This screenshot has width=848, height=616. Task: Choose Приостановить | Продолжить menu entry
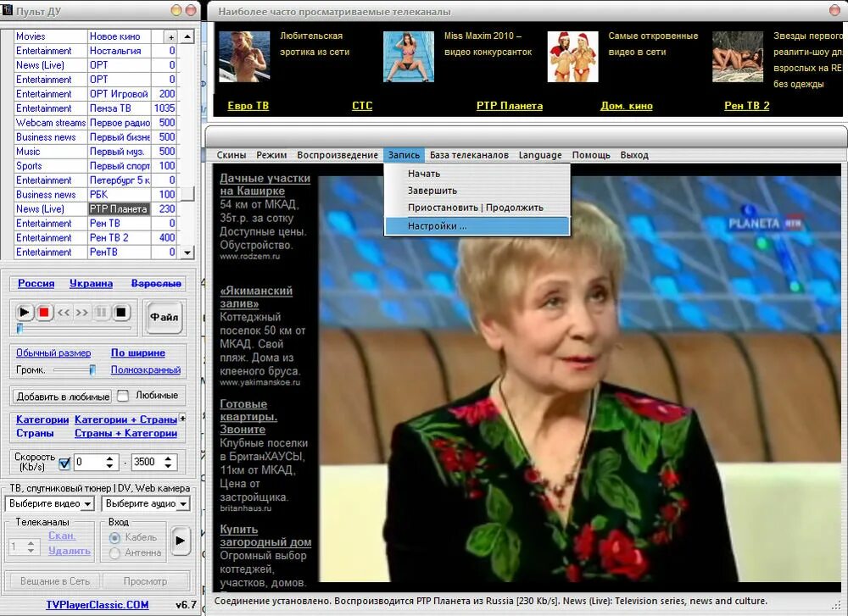click(477, 208)
